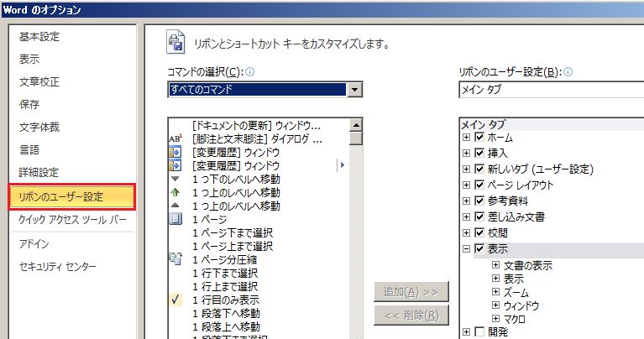Uncheck the 差し込み文書 checkbox
Screen dimensions: 644x339
pyautogui.click(x=479, y=216)
